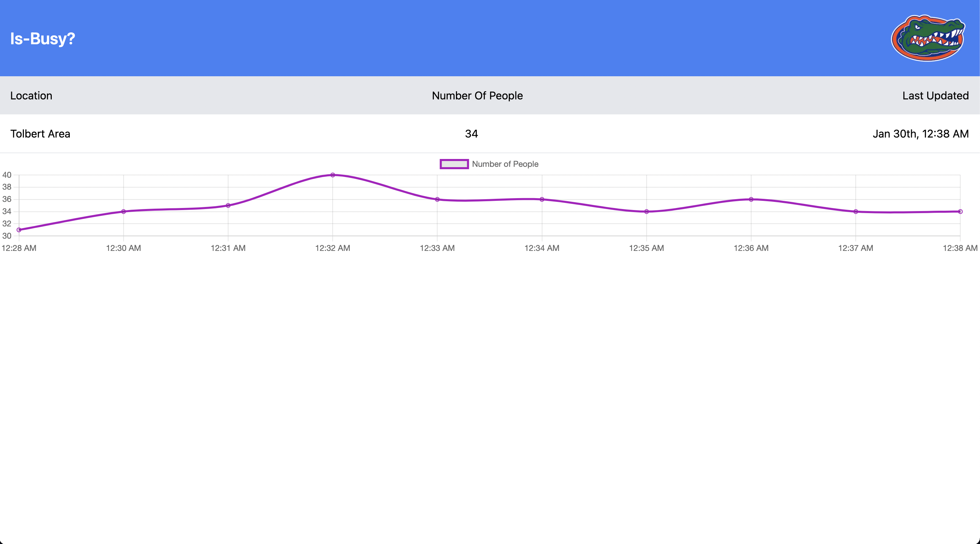
Task: Click the 12:33 AM chart data point
Action: pos(437,199)
